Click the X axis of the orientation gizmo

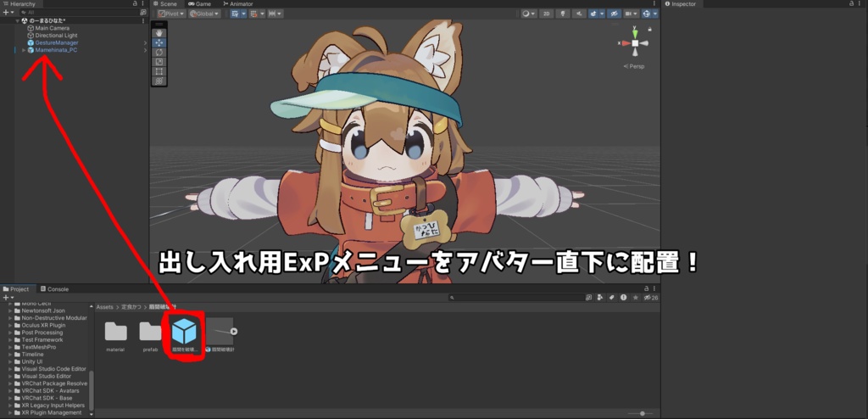(x=625, y=43)
